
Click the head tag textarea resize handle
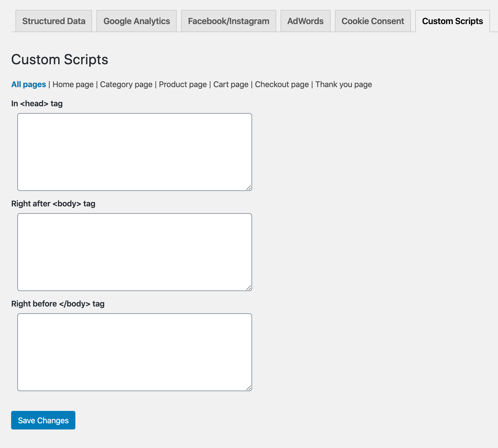pyautogui.click(x=249, y=188)
